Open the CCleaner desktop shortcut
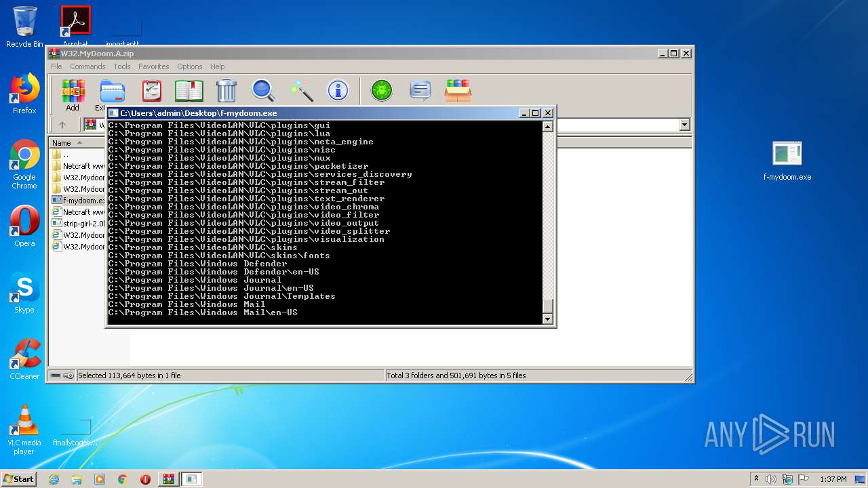The height and width of the screenshot is (488, 868). tap(24, 359)
